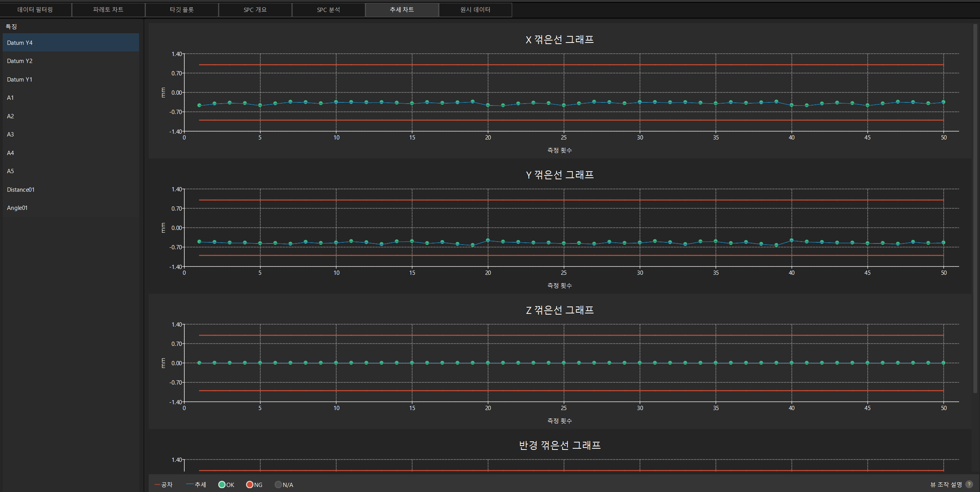This screenshot has height=492, width=980.
Task: Switch to the 데이터 필터링 tab
Action: click(35, 10)
